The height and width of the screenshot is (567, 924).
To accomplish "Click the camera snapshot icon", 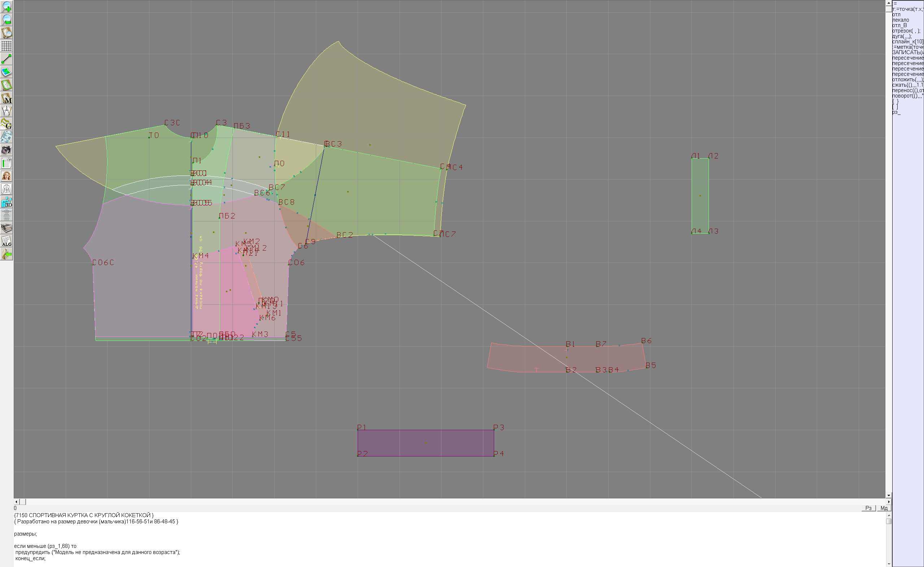I will [x=7, y=150].
